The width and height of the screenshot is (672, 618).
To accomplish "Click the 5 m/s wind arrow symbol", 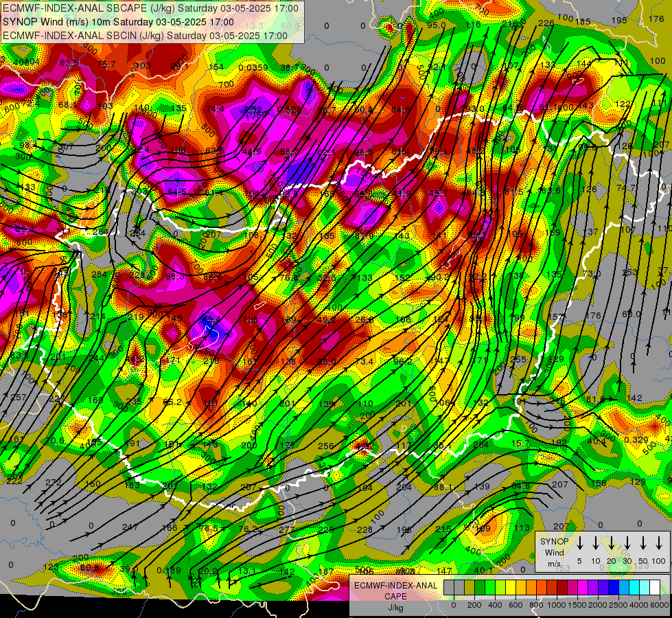I will point(579,542).
